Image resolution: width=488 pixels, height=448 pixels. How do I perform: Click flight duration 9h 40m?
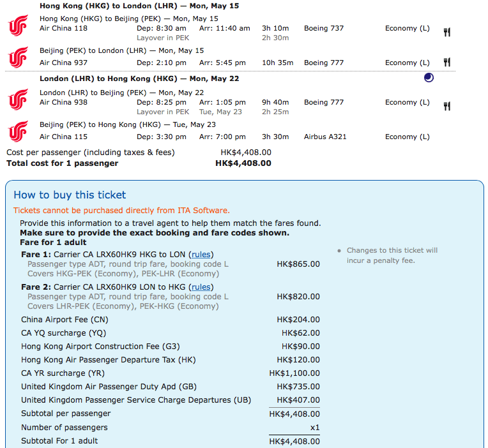coord(275,102)
